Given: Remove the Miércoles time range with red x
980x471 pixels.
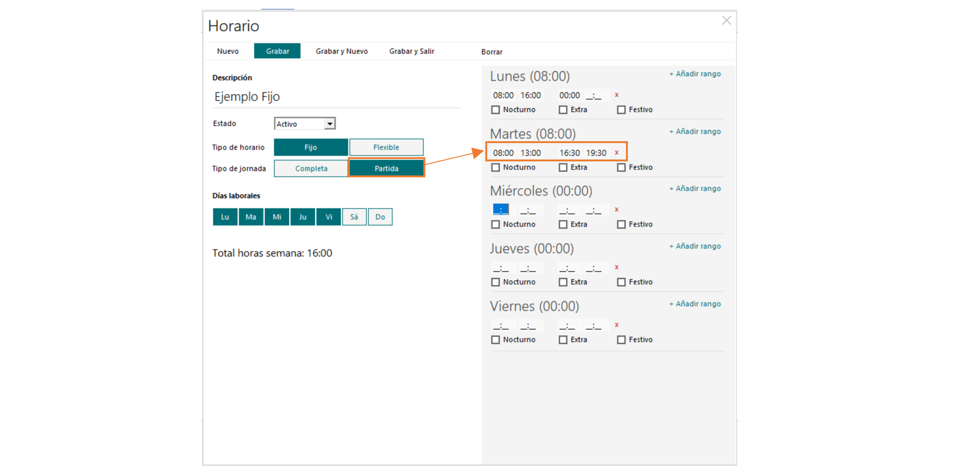Looking at the screenshot, I should point(617,210).
